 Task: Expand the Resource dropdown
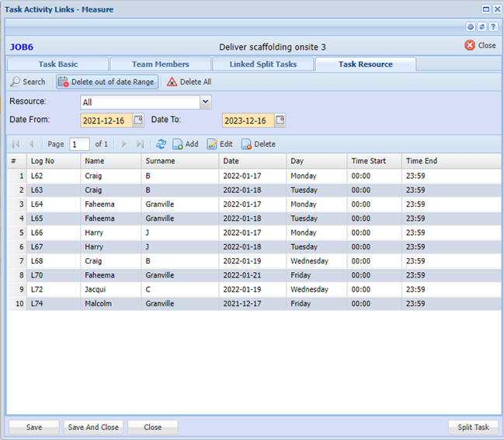click(x=205, y=102)
